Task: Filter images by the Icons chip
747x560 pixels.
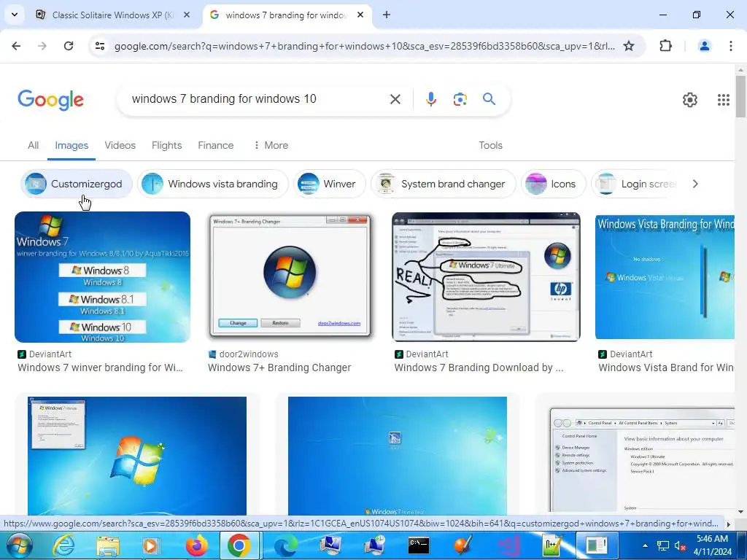Action: tap(553, 184)
